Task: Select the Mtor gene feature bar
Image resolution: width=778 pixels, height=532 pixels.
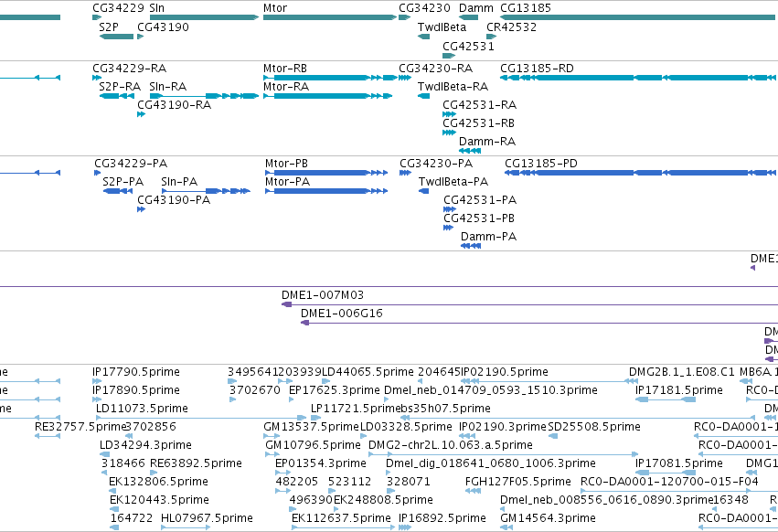Action: pyautogui.click(x=330, y=17)
